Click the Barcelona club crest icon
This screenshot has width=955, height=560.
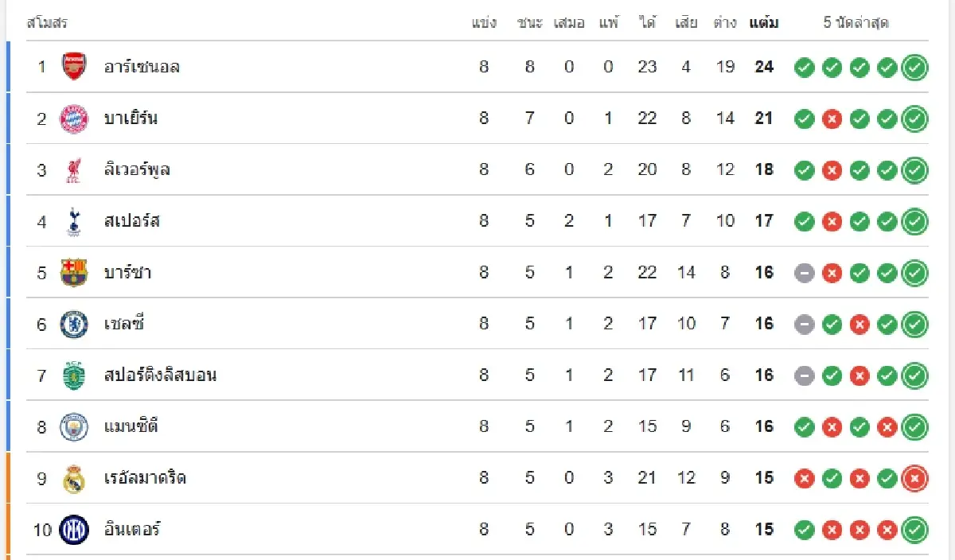pyautogui.click(x=74, y=273)
